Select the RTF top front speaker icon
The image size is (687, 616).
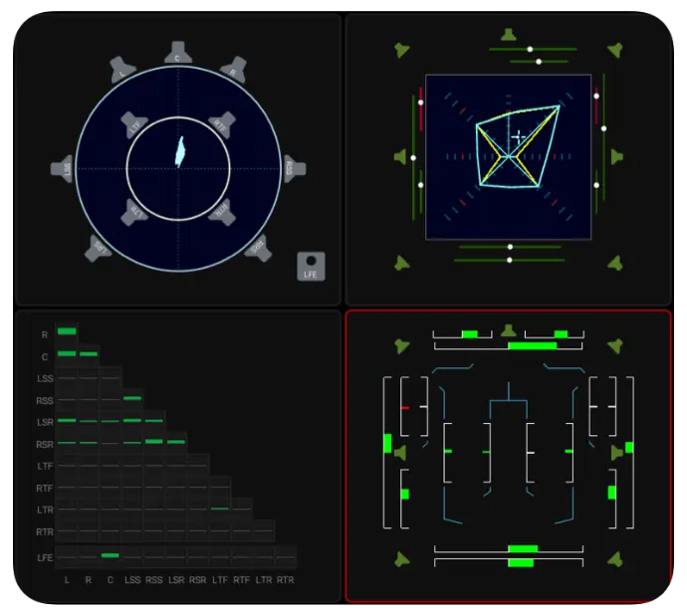[x=220, y=125]
